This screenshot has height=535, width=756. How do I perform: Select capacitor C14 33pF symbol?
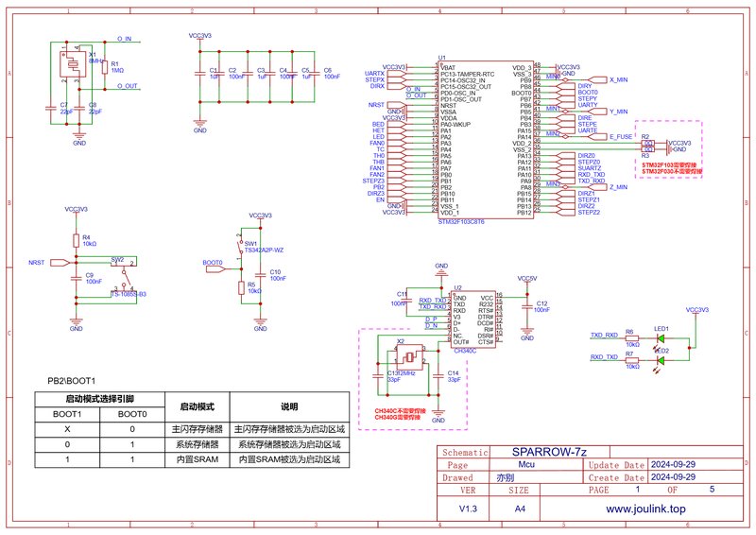coord(438,375)
